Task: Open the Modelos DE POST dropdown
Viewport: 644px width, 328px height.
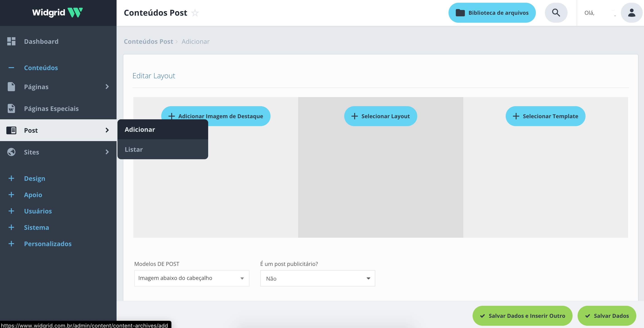Action: [192, 278]
